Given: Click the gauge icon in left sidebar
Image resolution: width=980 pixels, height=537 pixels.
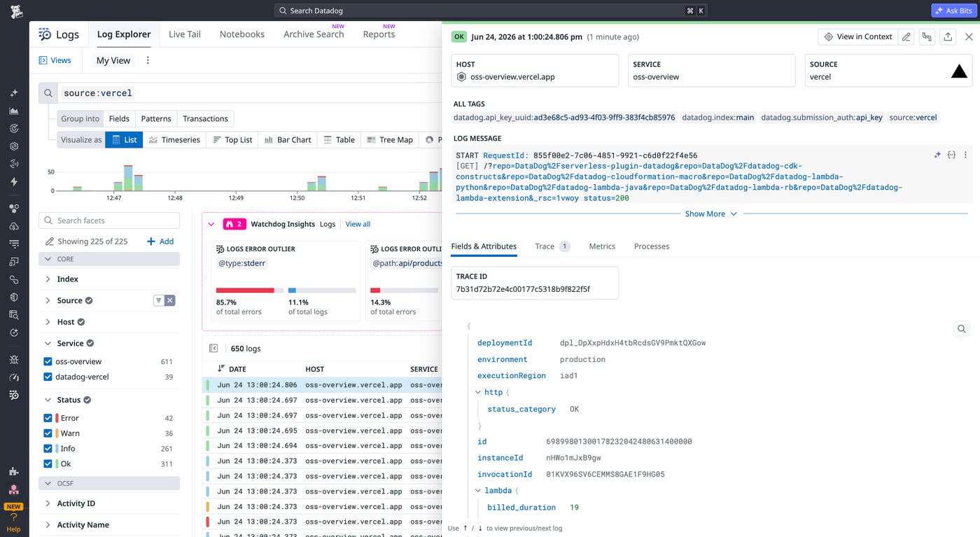Looking at the screenshot, I should pos(14,377).
